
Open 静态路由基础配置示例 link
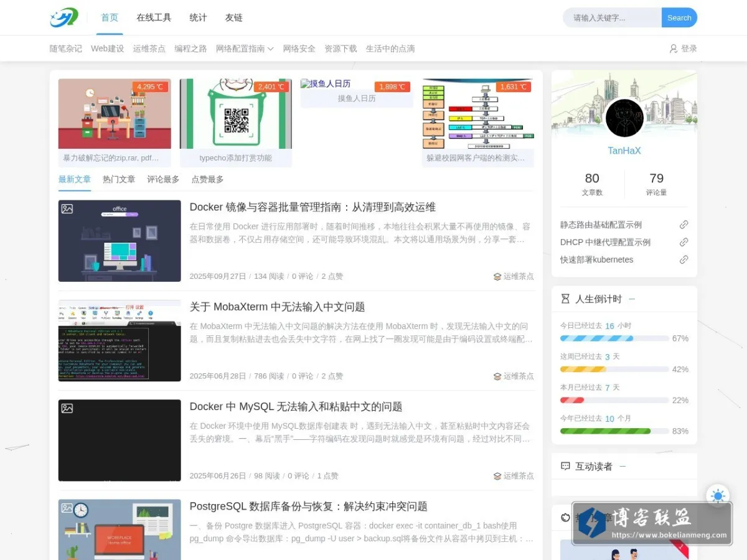pyautogui.click(x=601, y=225)
